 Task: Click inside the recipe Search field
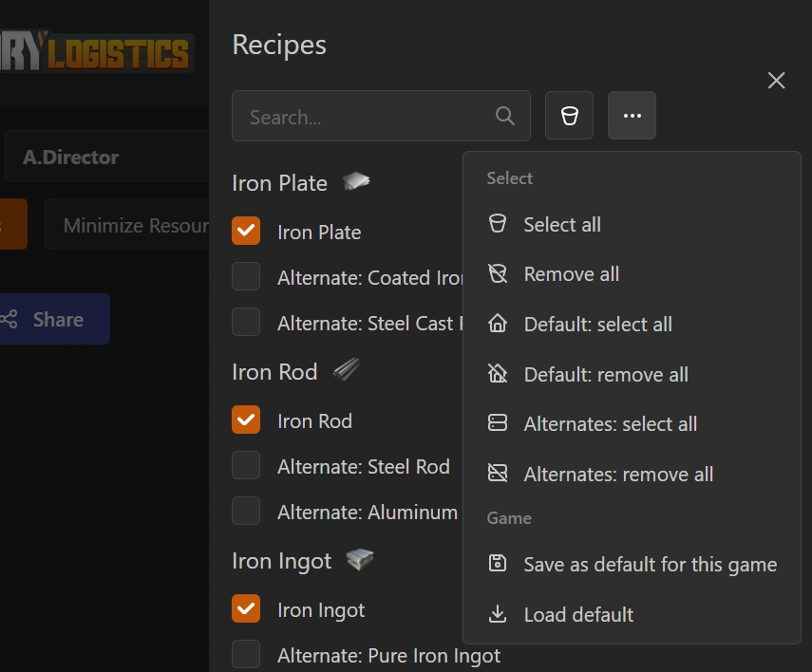[366, 117]
